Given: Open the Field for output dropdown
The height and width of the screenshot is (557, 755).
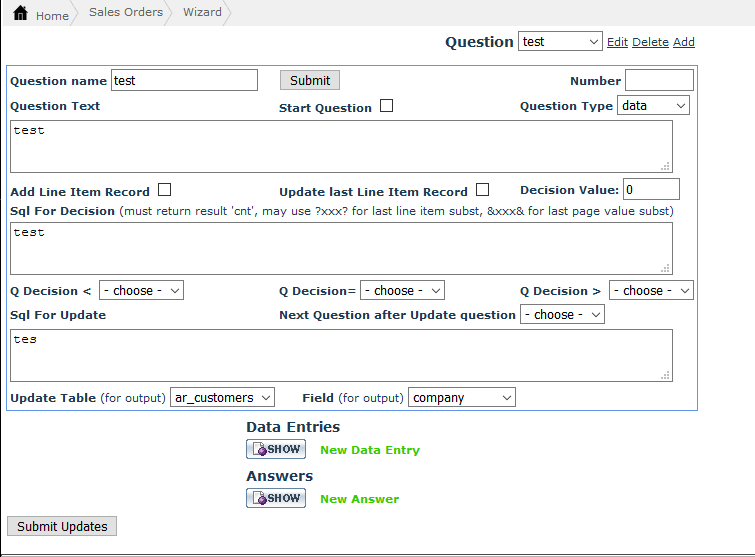Looking at the screenshot, I should pyautogui.click(x=461, y=398).
